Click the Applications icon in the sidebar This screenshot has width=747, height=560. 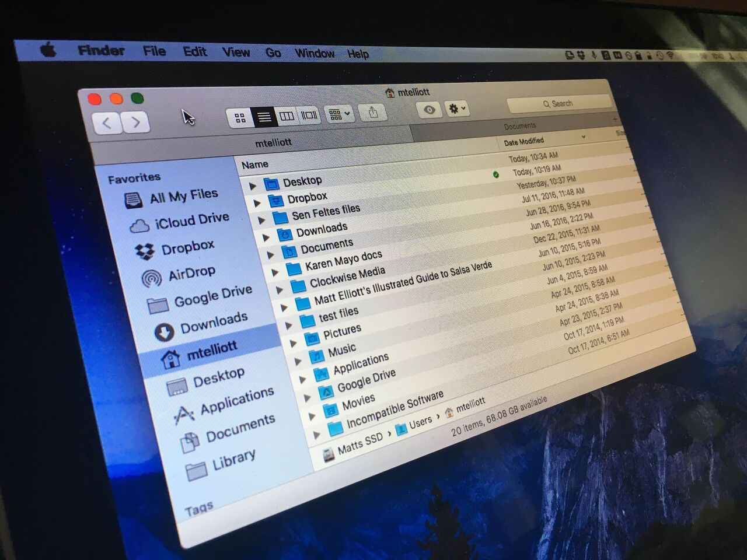(x=184, y=415)
